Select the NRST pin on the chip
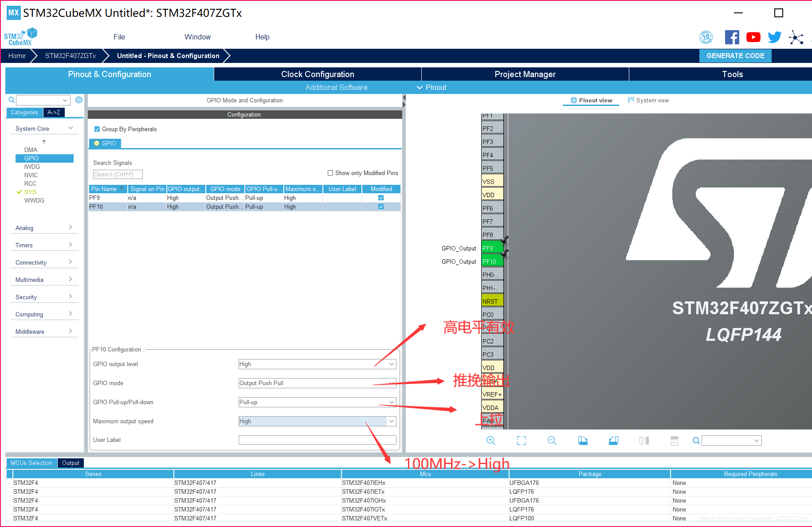The height and width of the screenshot is (527, 812). coord(492,301)
